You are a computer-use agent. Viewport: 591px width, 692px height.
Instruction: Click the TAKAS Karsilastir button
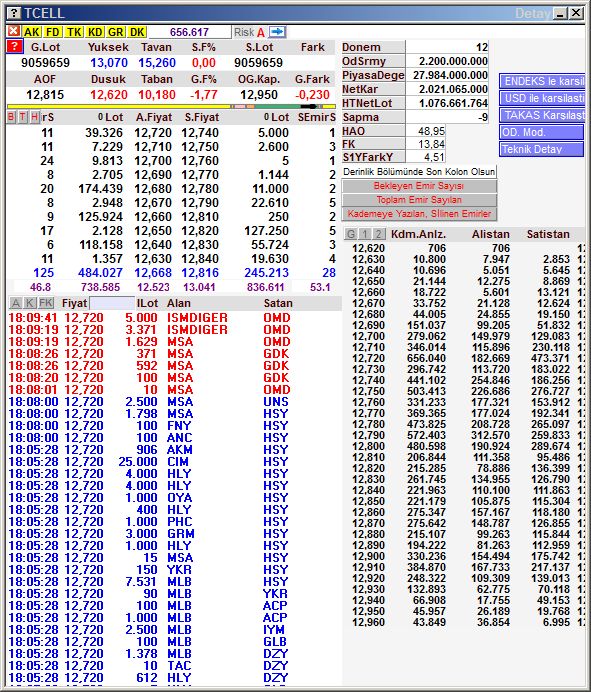[542, 115]
